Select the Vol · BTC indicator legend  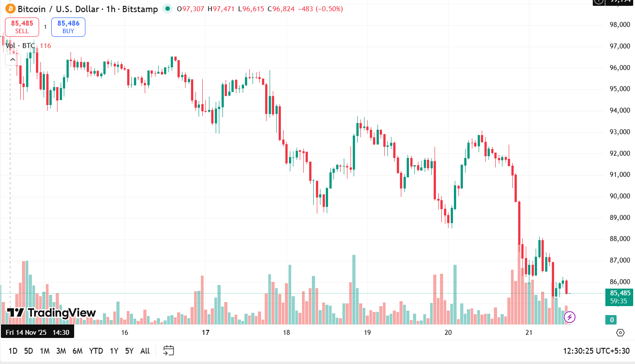click(x=20, y=45)
